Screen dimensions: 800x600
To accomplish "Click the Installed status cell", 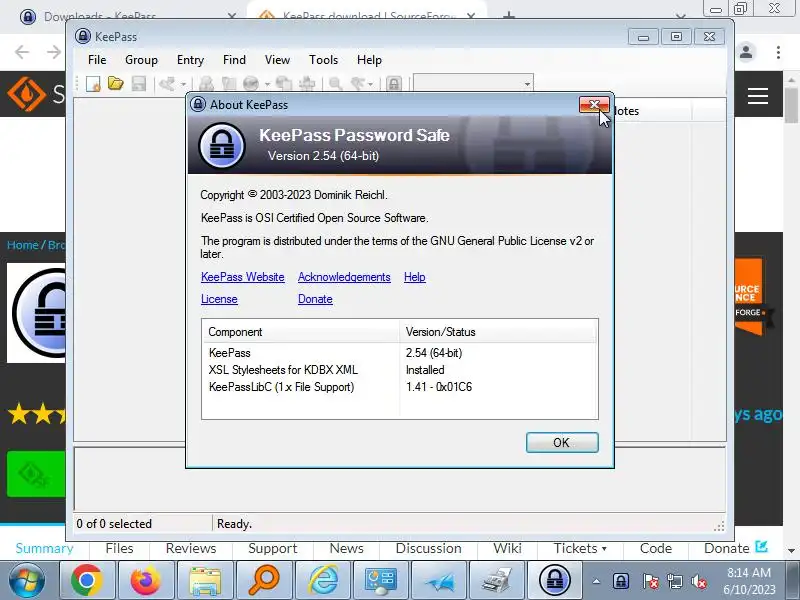I will (x=425, y=370).
